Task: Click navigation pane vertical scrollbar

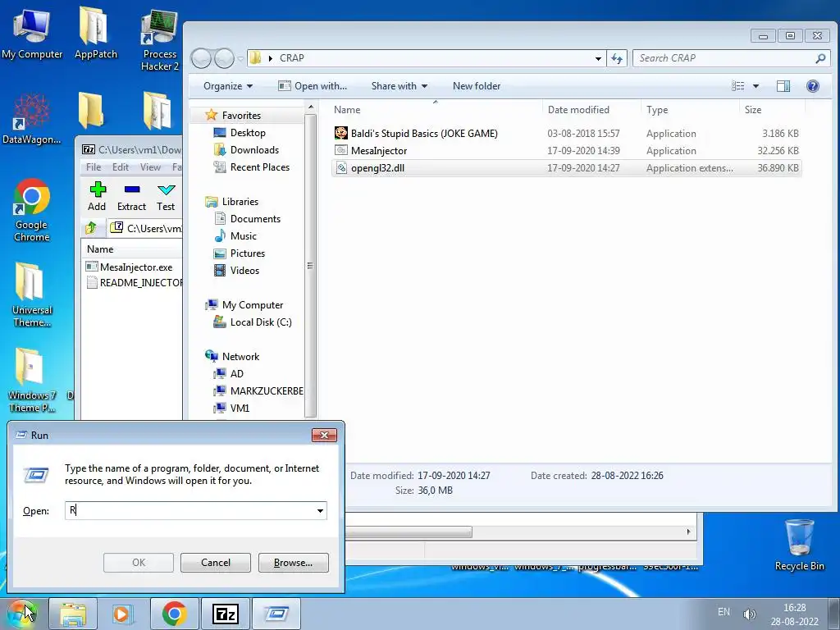Action: coord(309,266)
